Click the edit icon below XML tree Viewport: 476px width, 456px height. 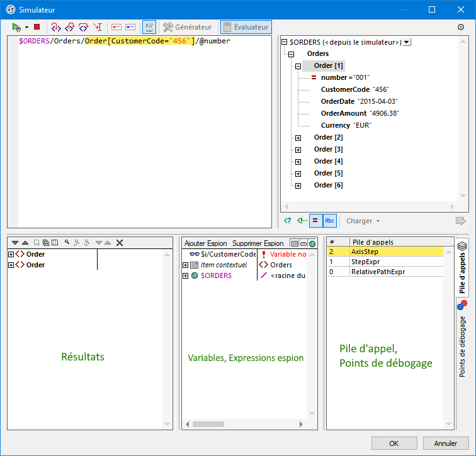pos(461,221)
